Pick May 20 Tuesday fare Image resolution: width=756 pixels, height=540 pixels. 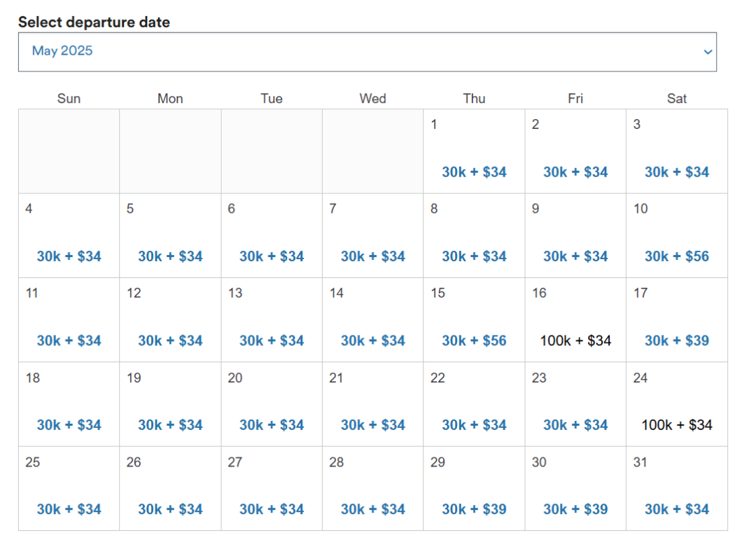pyautogui.click(x=272, y=404)
